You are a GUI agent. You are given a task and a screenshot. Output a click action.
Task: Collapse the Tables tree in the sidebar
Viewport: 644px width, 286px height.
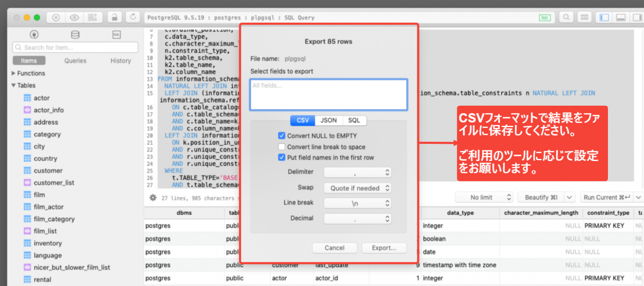click(x=14, y=85)
